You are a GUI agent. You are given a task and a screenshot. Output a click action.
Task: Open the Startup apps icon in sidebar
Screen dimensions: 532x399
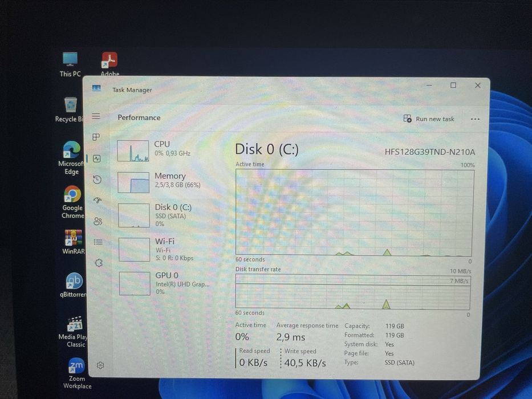98,200
